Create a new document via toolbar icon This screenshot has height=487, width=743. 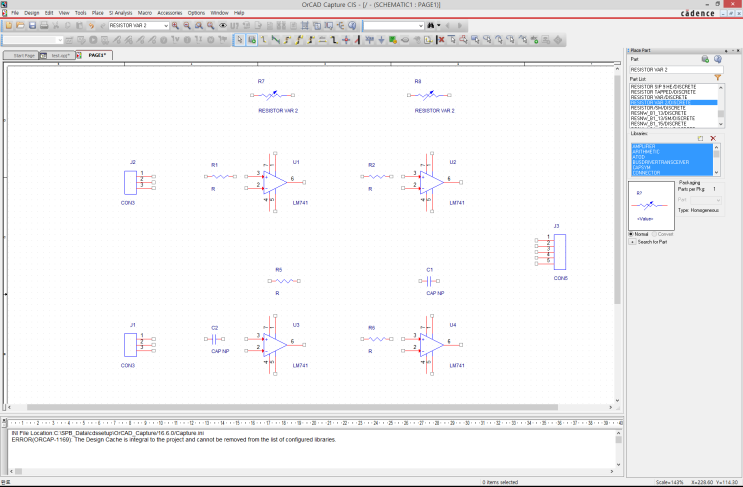click(9, 25)
